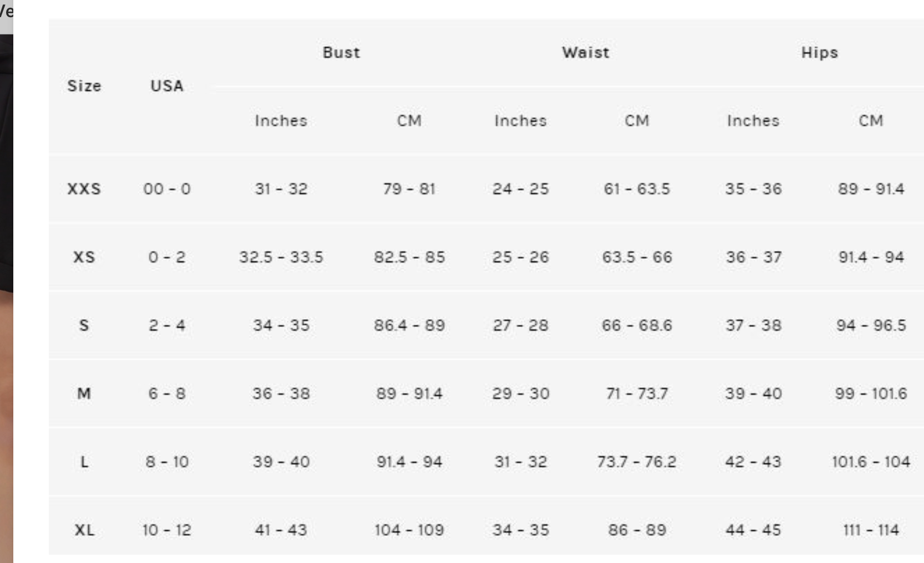Viewport: 924px width, 563px height.
Task: Select the XL size row label
Action: [84, 530]
